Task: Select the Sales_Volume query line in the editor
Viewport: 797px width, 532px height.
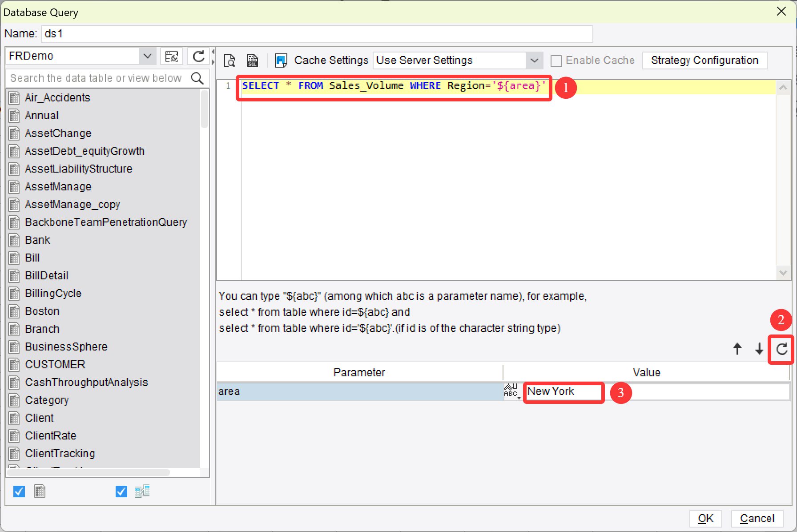Action: [394, 85]
